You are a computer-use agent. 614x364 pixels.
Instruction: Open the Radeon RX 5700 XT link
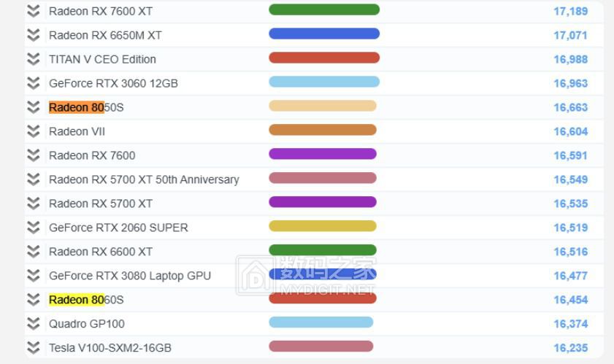click(101, 204)
